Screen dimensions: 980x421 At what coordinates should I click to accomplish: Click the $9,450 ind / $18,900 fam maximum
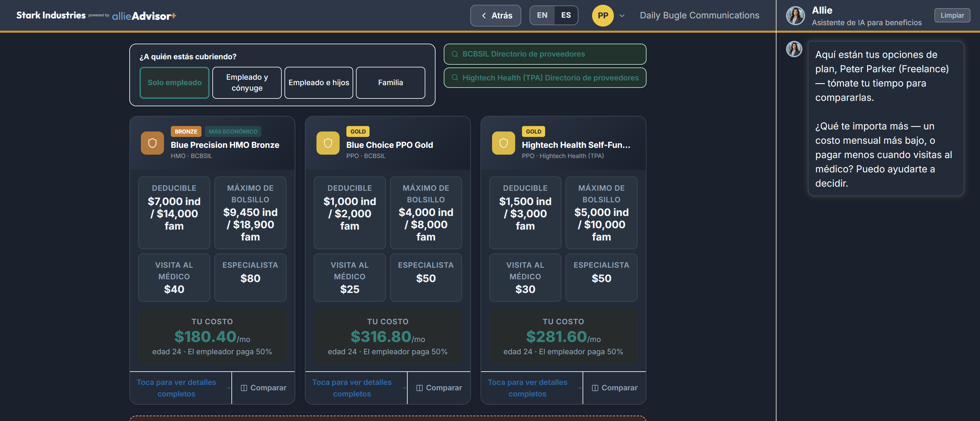click(x=250, y=224)
